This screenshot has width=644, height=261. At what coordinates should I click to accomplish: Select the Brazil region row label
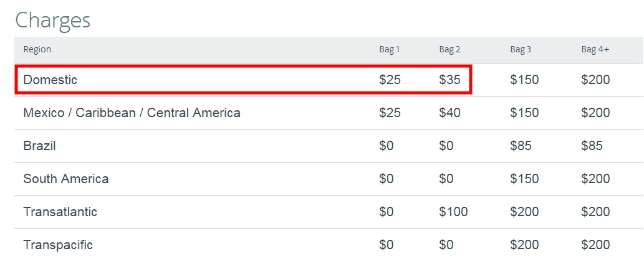[x=39, y=146]
